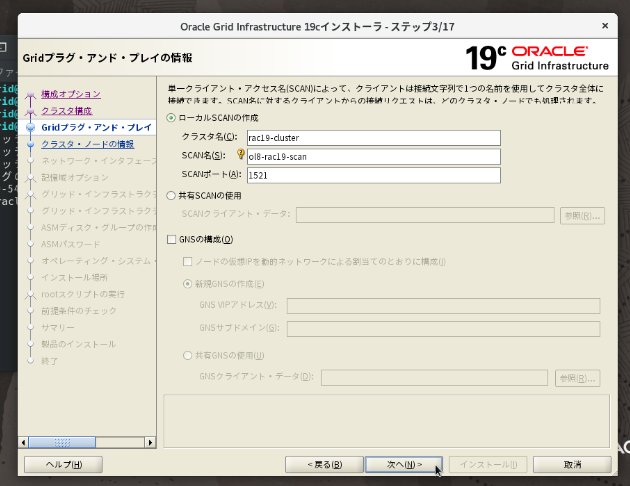Open the ヘルプ button
The image size is (630, 486).
coord(63,465)
